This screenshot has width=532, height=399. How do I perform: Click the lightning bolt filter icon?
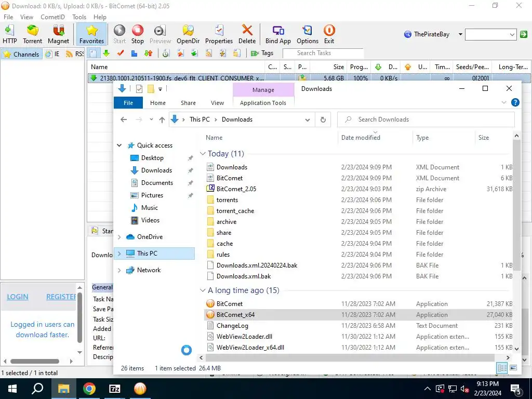point(222,54)
